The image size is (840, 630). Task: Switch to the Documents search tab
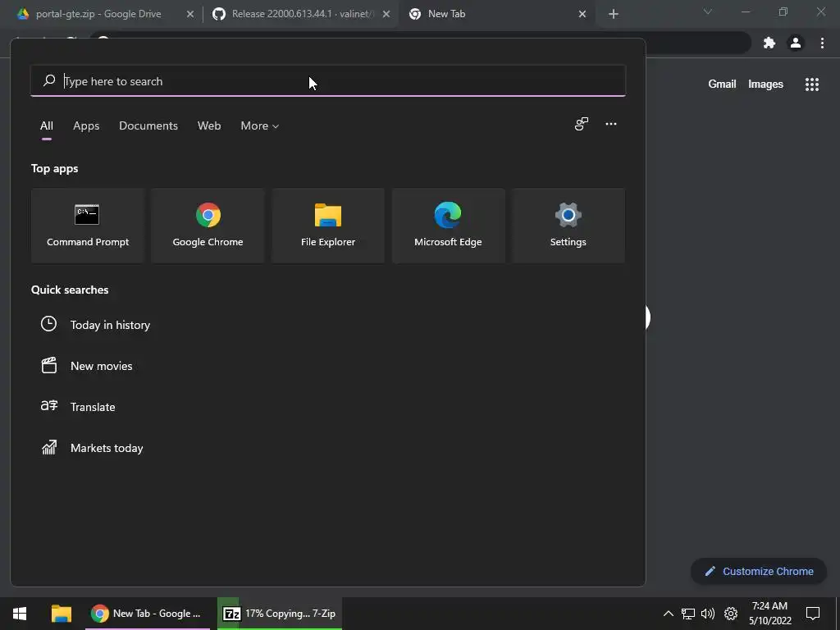pyautogui.click(x=148, y=126)
